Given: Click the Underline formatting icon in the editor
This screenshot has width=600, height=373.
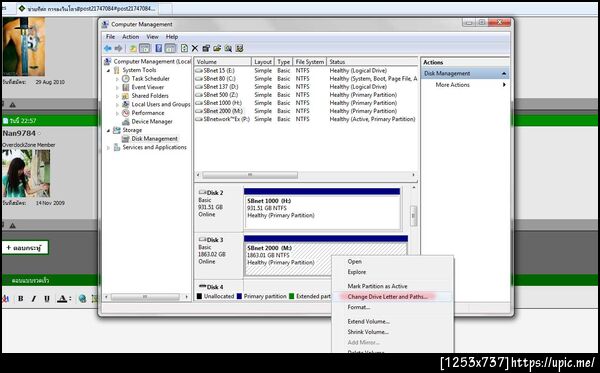Looking at the screenshot, I should coord(47,299).
